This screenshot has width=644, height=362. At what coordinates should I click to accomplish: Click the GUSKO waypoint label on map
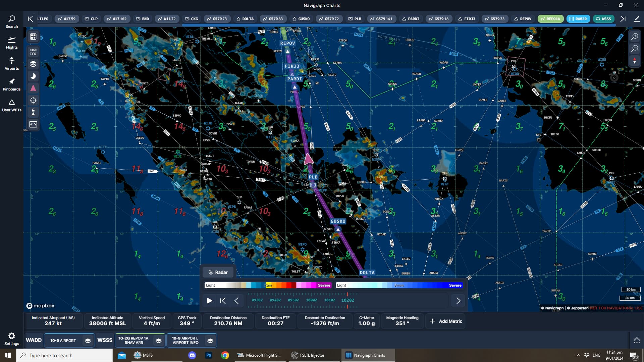click(338, 221)
